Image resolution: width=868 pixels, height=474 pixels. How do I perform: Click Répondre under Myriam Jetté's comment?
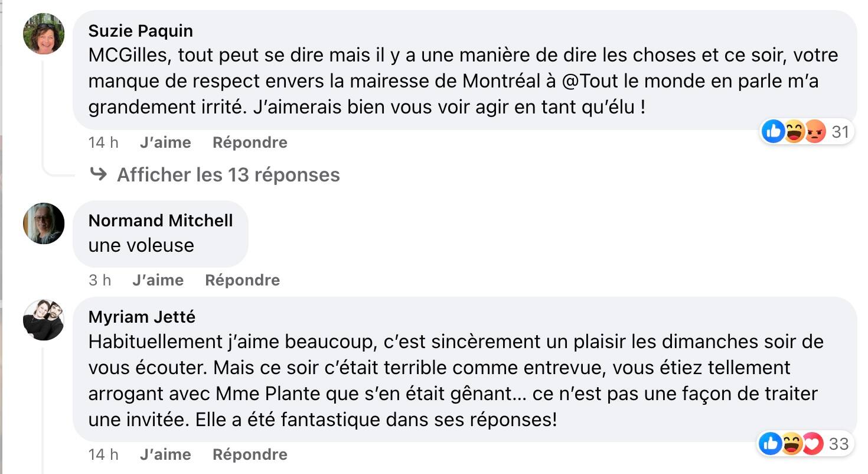point(249,454)
